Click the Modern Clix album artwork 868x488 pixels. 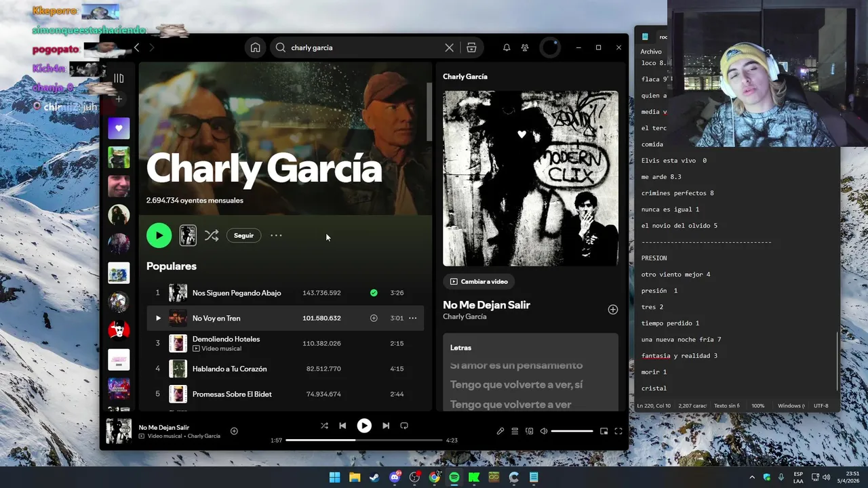point(530,178)
